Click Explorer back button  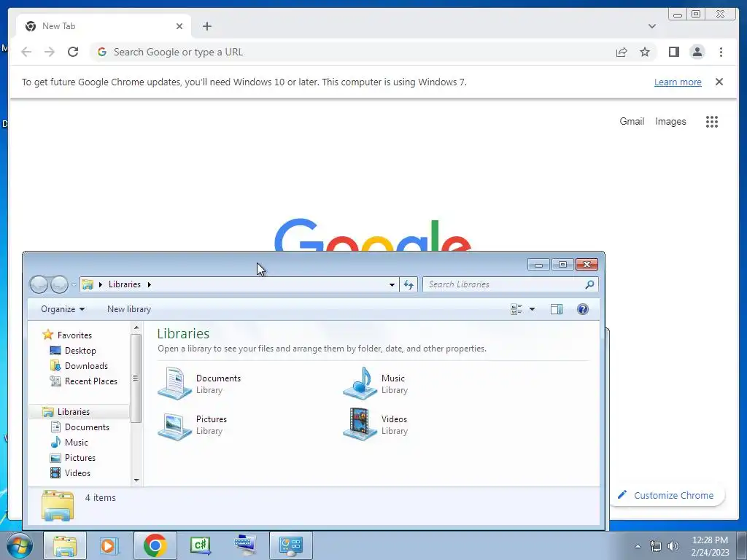point(39,284)
